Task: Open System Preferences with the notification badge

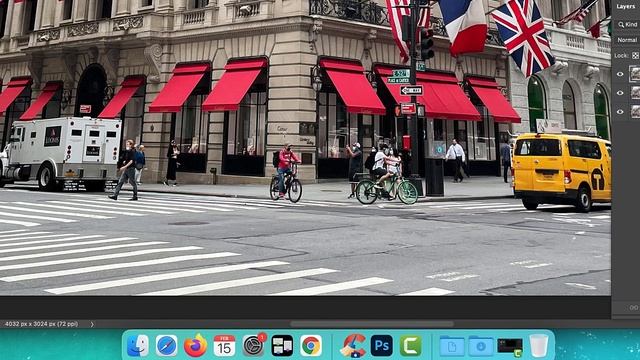Action: (254, 345)
